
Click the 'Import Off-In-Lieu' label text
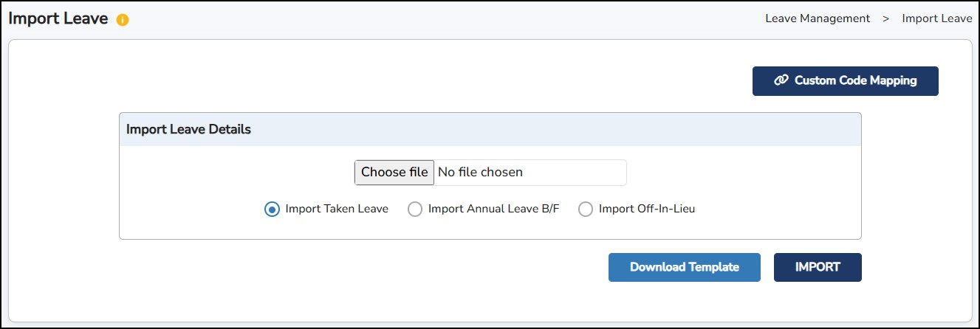point(647,209)
